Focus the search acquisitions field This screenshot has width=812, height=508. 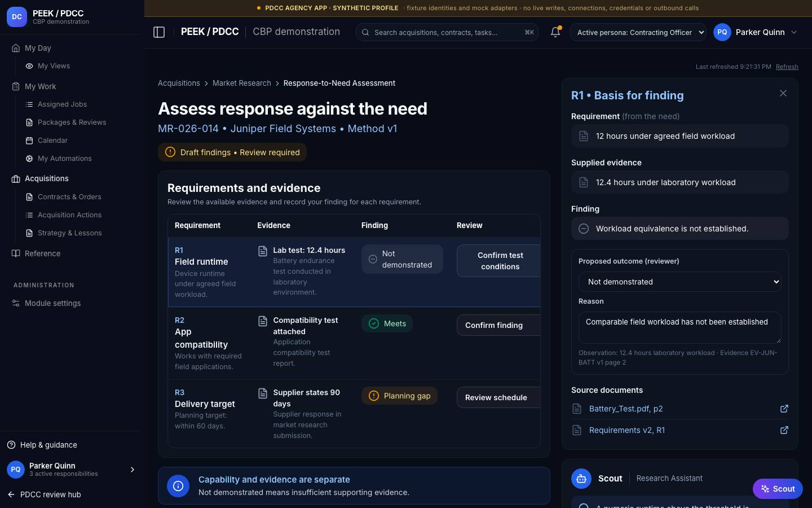[447, 32]
